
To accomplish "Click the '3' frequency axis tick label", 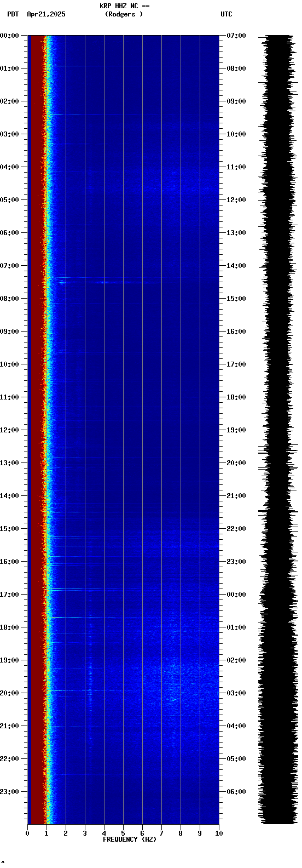I will pyautogui.click(x=85, y=833).
